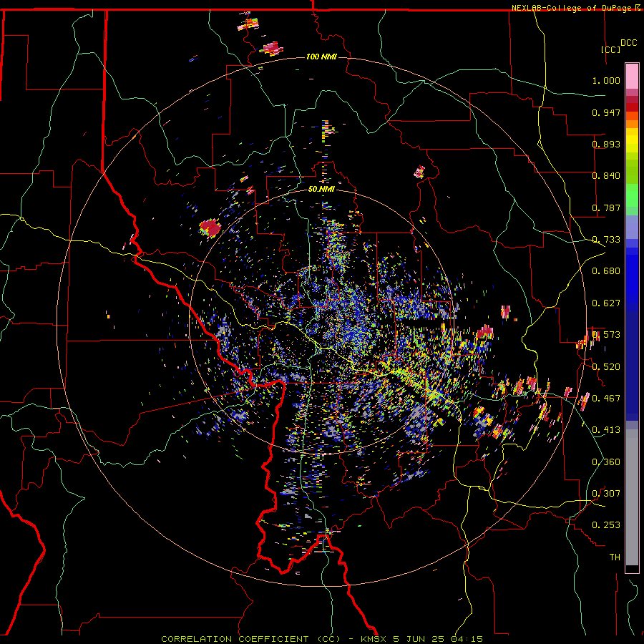Click the 0.467 legend value

click(x=606, y=398)
